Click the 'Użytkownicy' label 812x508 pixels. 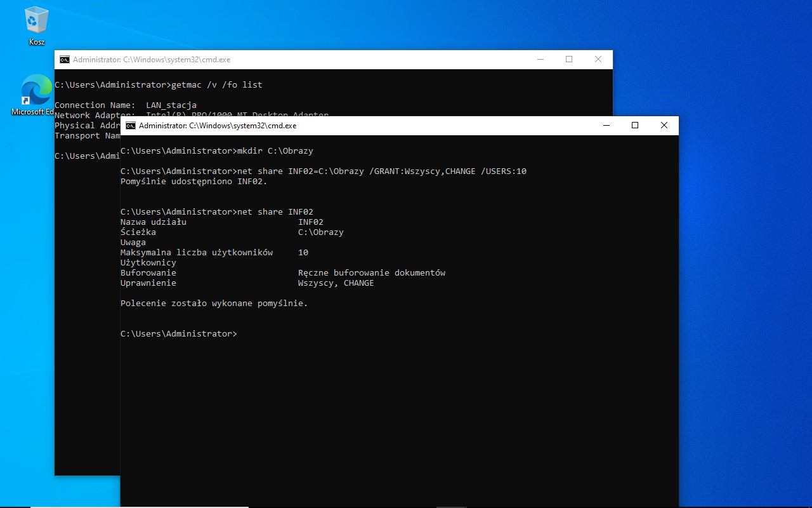[148, 263]
